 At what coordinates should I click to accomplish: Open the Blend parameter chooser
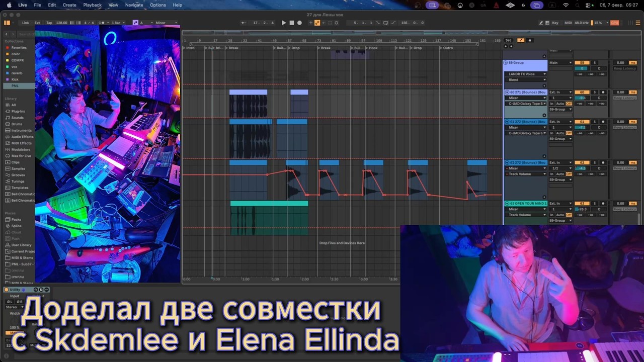pyautogui.click(x=526, y=79)
